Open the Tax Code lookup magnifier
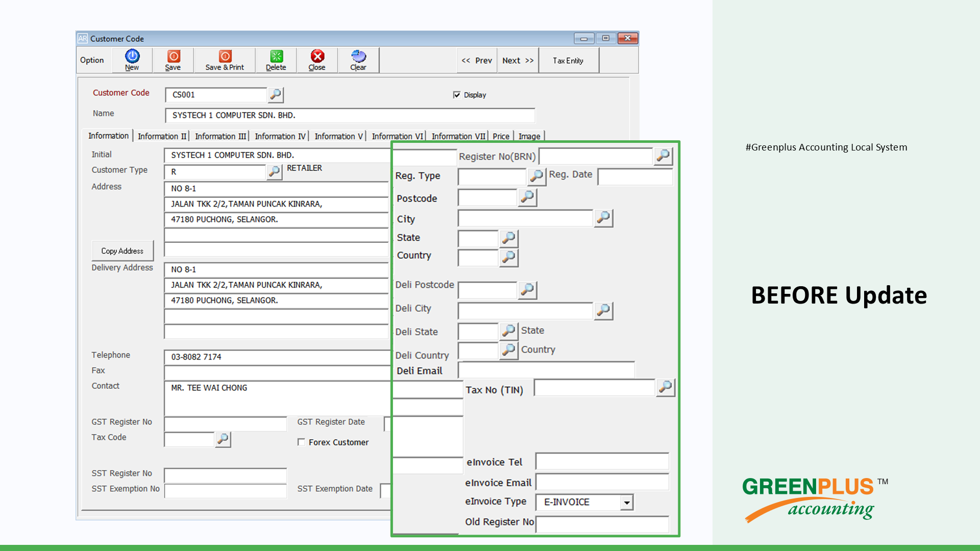This screenshot has height=551, width=980. click(223, 439)
